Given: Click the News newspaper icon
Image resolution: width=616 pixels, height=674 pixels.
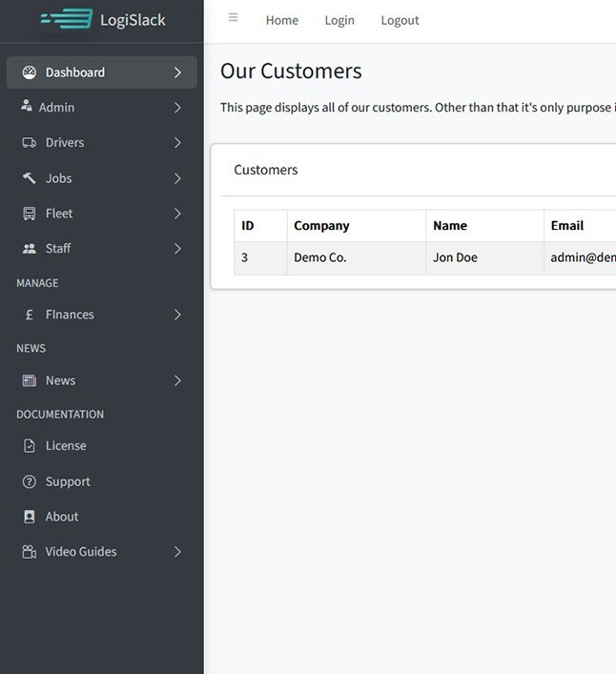Looking at the screenshot, I should (x=29, y=380).
